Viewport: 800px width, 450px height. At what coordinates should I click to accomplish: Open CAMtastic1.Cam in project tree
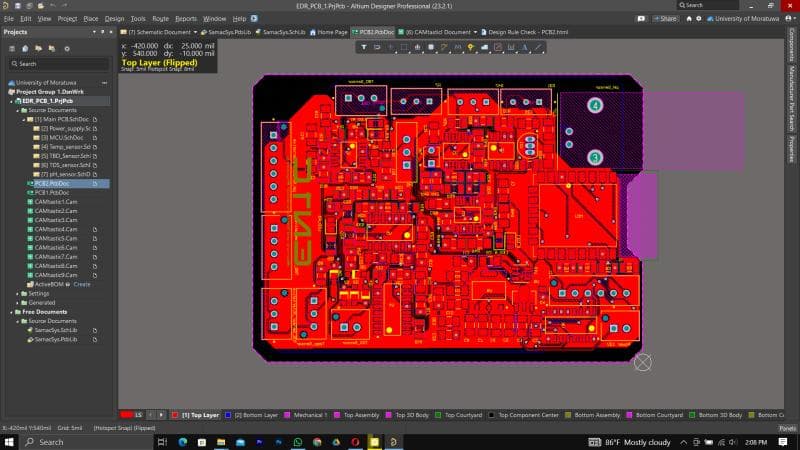(x=56, y=202)
